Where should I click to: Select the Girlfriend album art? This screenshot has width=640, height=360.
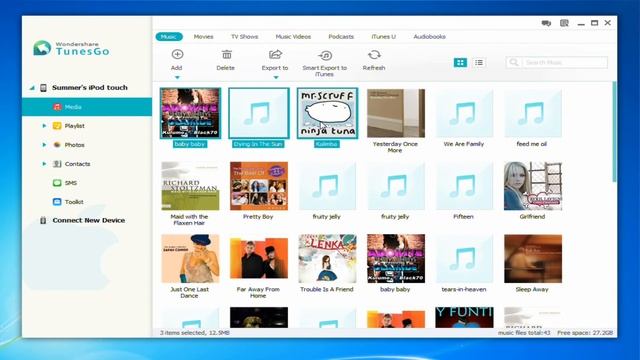(533, 186)
